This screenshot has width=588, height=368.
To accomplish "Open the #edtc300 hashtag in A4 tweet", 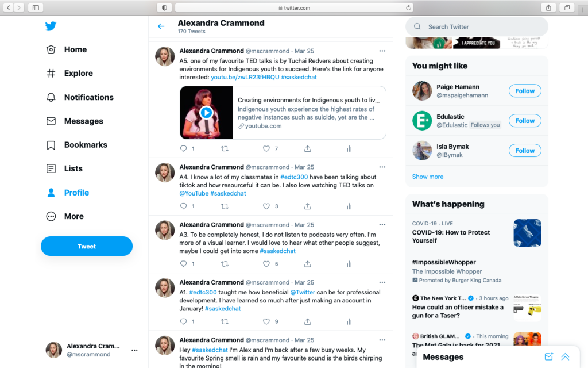I will [294, 177].
